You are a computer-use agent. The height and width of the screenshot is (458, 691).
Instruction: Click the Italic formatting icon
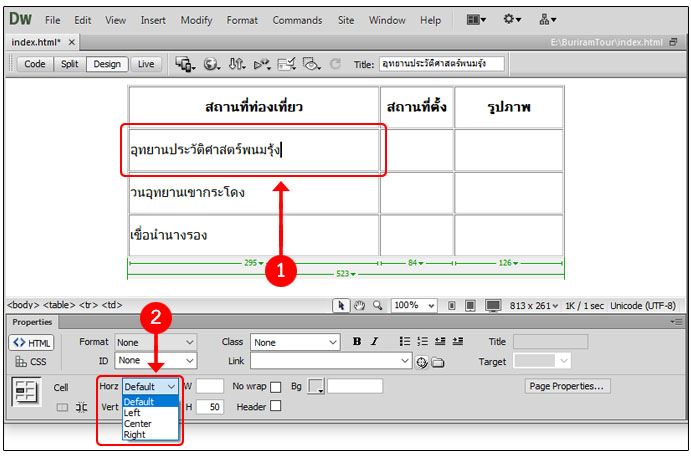pyautogui.click(x=374, y=342)
